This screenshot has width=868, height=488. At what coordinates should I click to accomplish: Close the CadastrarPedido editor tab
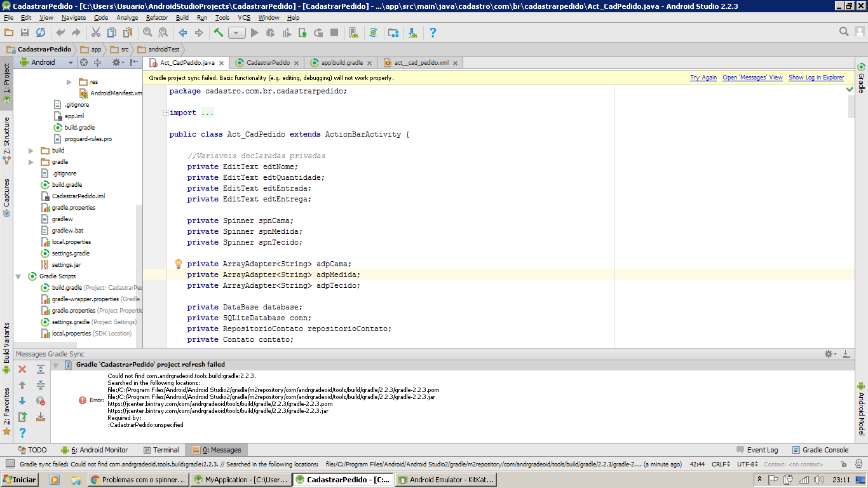pyautogui.click(x=297, y=63)
